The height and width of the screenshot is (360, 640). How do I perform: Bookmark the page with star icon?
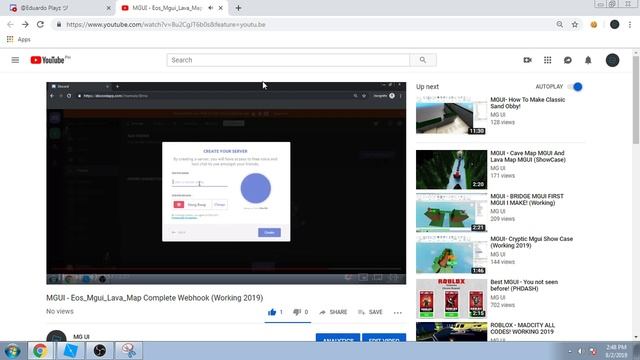[x=575, y=24]
